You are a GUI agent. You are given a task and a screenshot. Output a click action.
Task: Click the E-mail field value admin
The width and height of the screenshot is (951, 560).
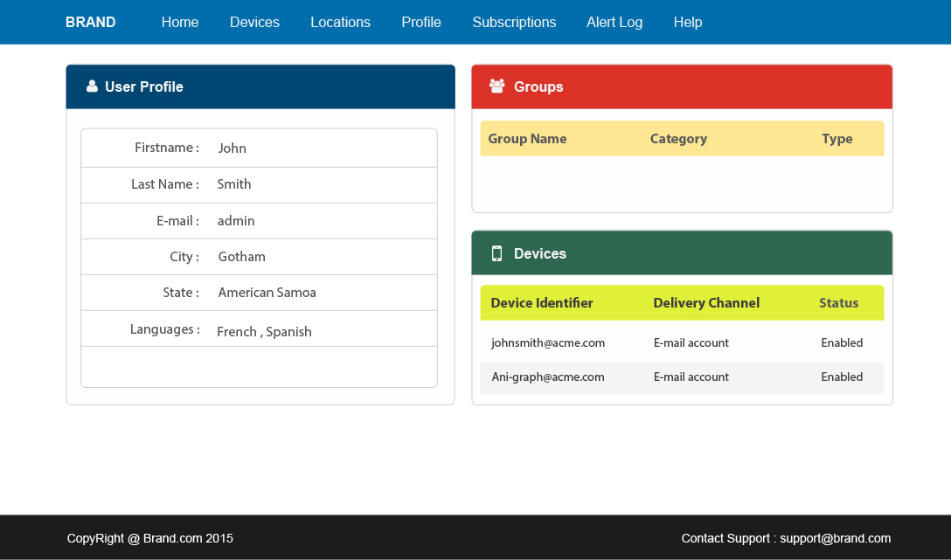pyautogui.click(x=236, y=221)
